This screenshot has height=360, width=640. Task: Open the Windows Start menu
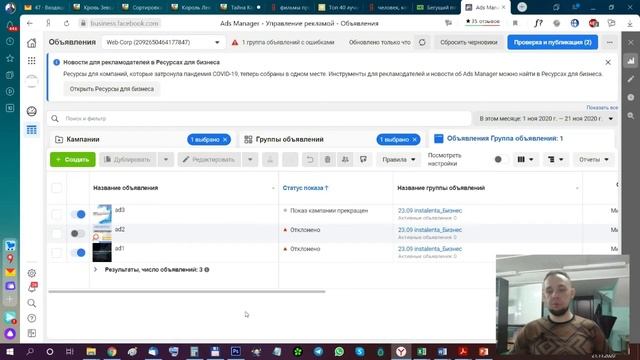pyautogui.click(x=9, y=351)
